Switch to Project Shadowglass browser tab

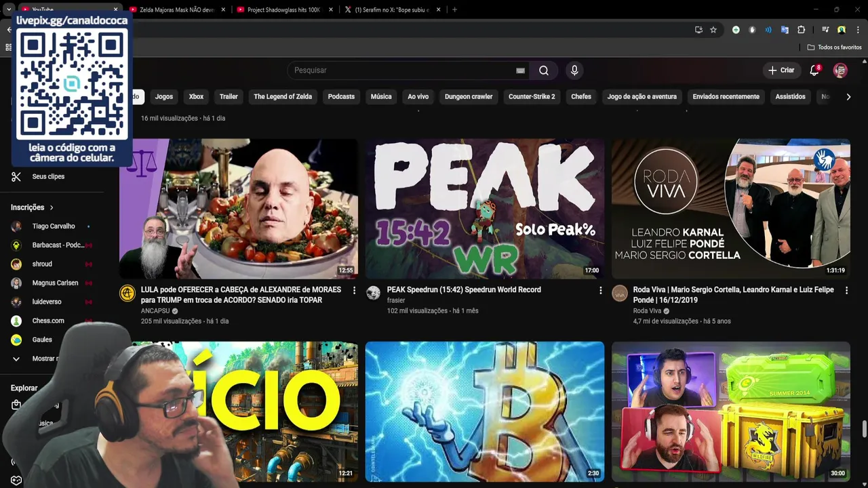283,9
